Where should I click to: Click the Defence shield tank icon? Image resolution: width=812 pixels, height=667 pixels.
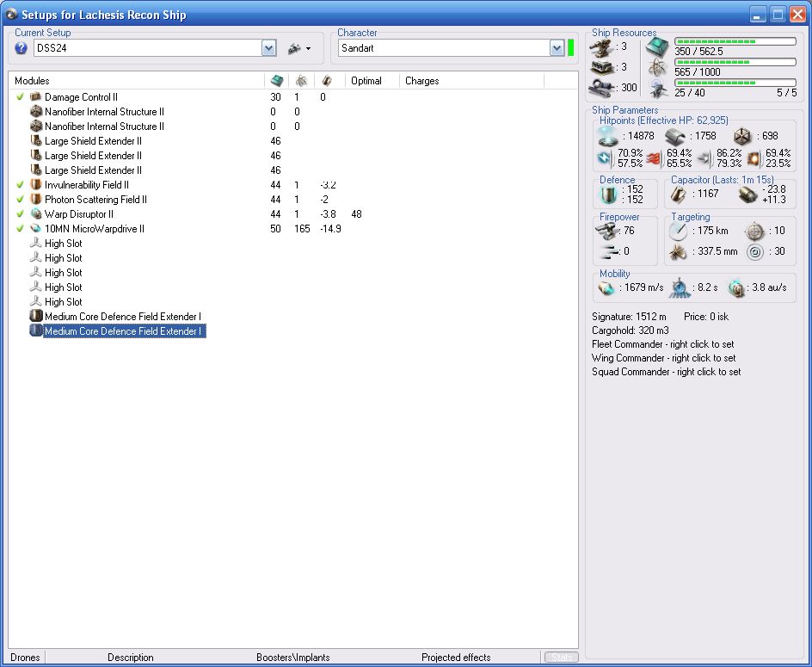[608, 195]
